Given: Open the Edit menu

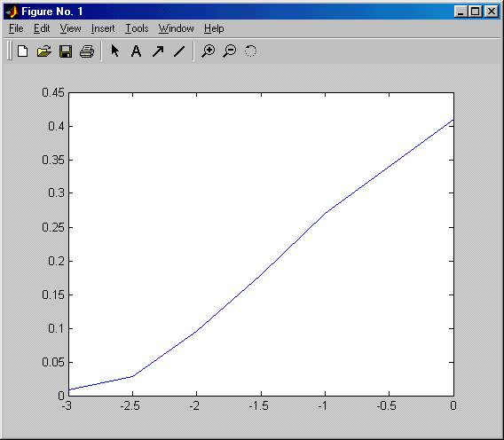Looking at the screenshot, I should click(x=42, y=28).
